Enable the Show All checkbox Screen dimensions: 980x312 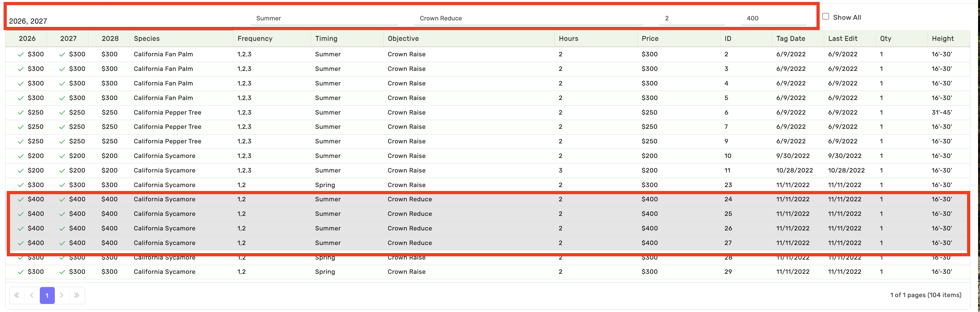826,17
